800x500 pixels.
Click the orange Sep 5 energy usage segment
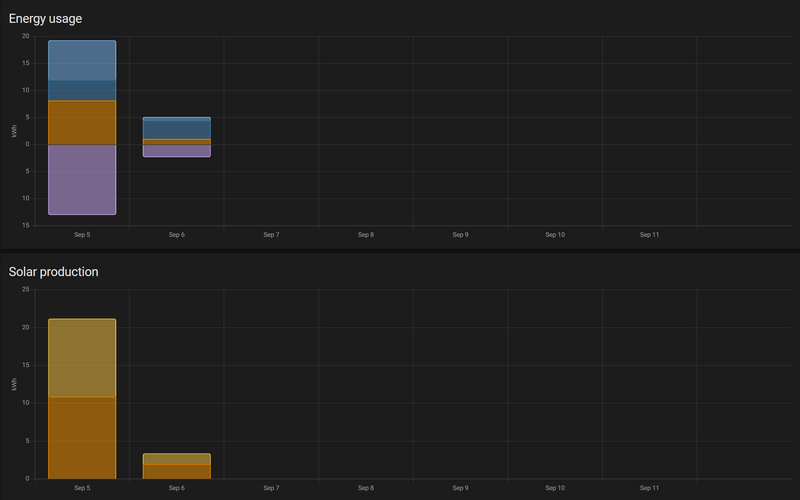point(82,122)
